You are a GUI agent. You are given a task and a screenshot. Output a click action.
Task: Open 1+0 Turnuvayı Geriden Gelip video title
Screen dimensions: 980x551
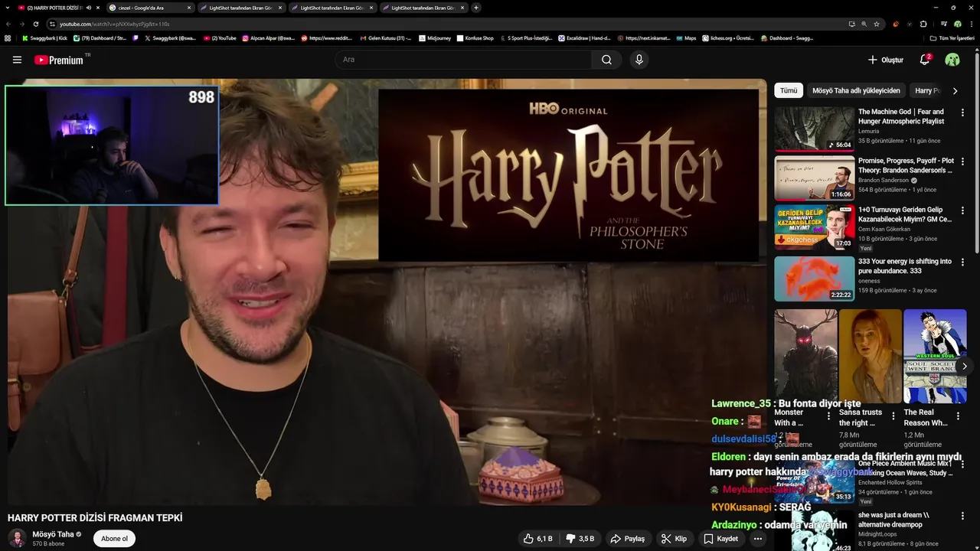905,214
